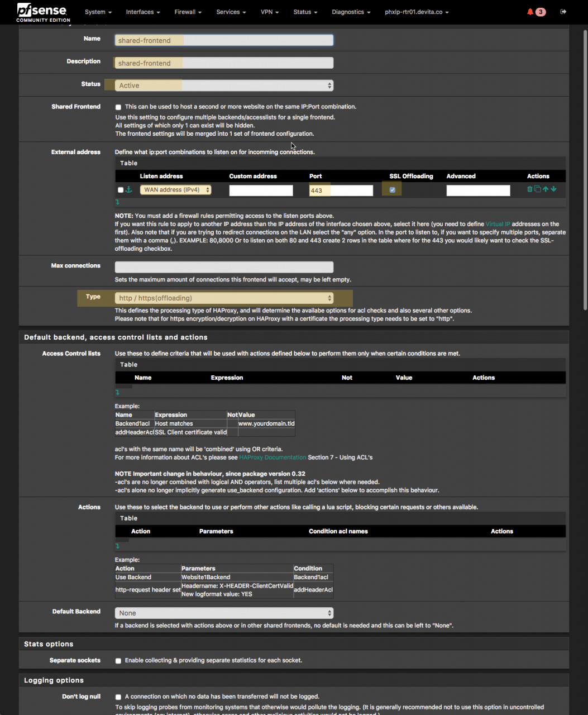Delete the WAN address listen row
Screen dimensions: 588x715
[530, 190]
